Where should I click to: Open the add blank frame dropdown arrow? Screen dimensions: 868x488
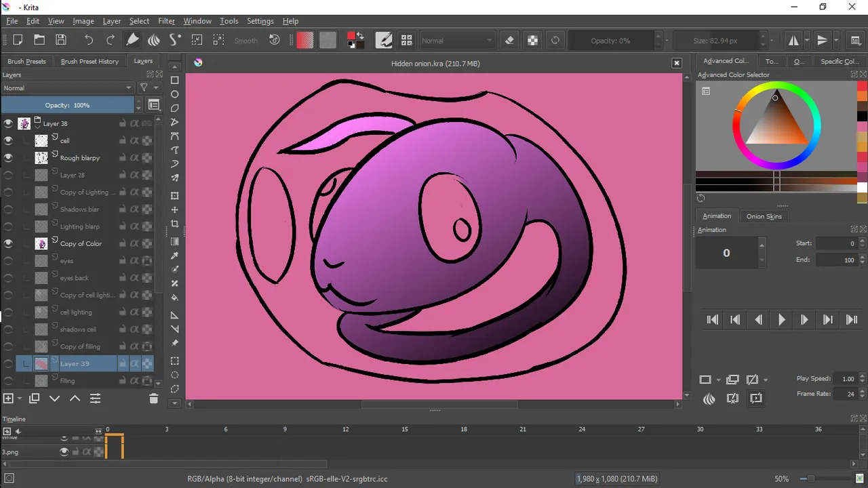click(x=719, y=380)
